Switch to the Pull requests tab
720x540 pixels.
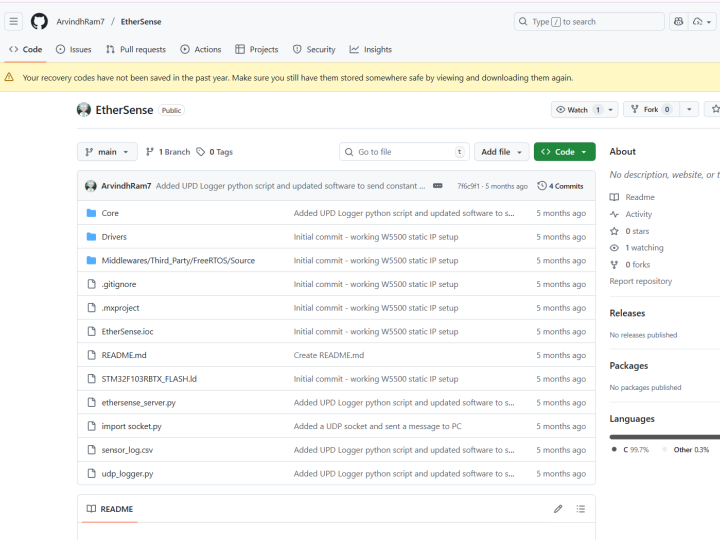point(136,49)
